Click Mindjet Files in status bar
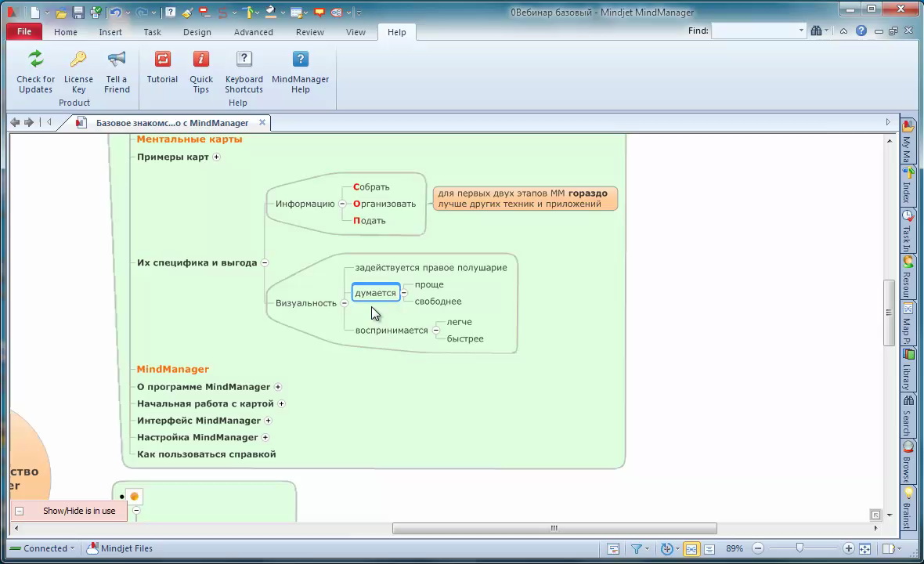This screenshot has height=564, width=924. [120, 548]
